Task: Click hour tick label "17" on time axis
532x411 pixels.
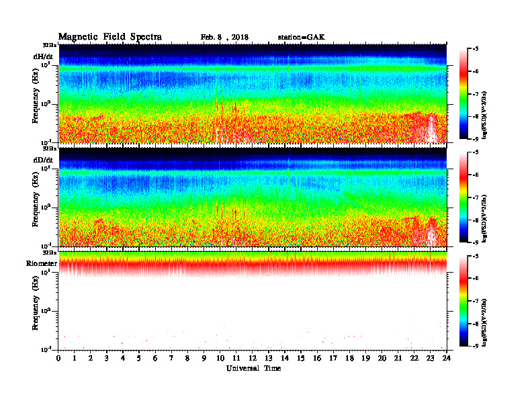Action: coord(333,359)
